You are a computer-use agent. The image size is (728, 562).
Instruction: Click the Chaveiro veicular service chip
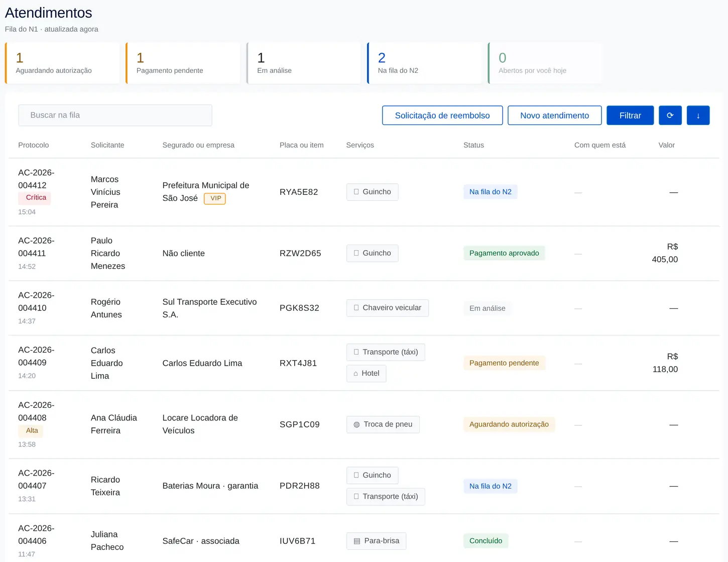coord(388,308)
